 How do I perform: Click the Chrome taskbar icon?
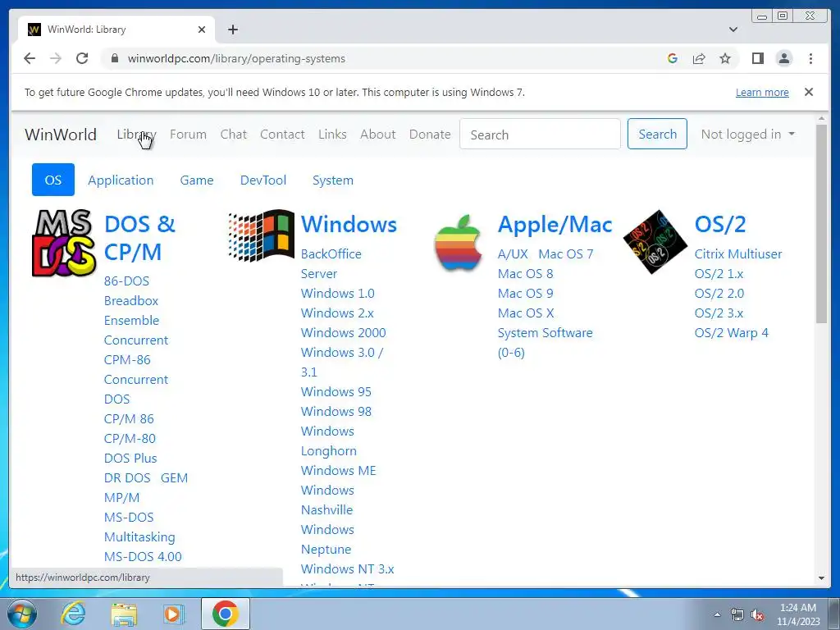click(225, 614)
